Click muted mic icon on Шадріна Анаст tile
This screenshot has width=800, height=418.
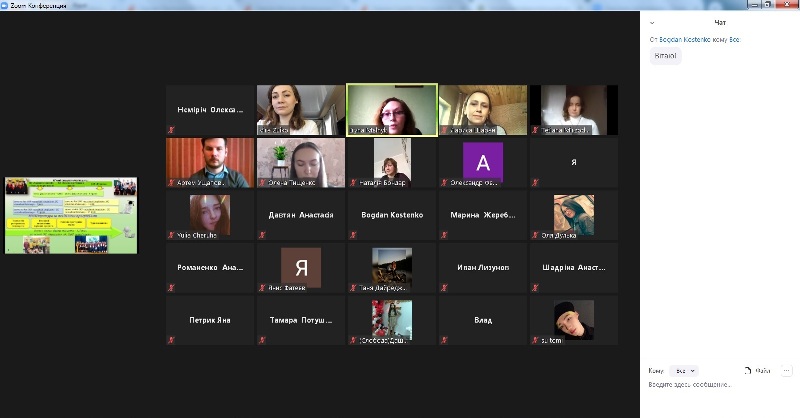[535, 288]
